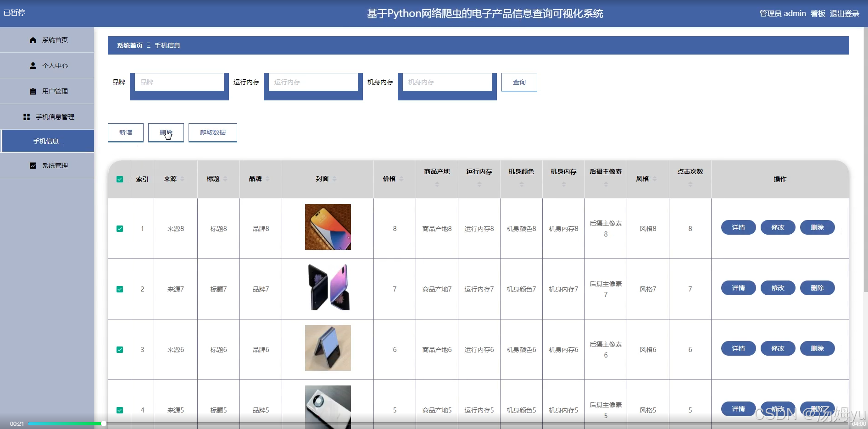Open the 手机信息 sidebar menu item

pyautogui.click(x=47, y=141)
